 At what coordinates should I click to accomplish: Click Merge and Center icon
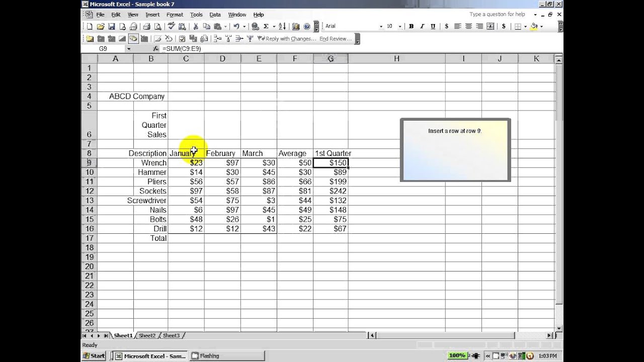coord(491,26)
